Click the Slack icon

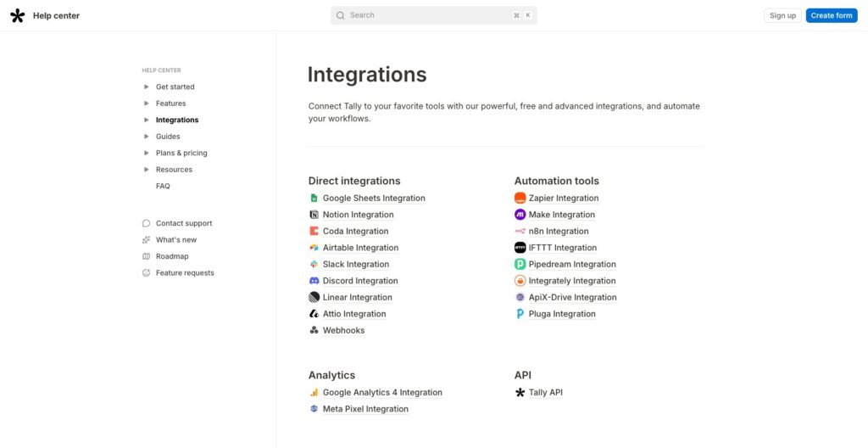314,265
